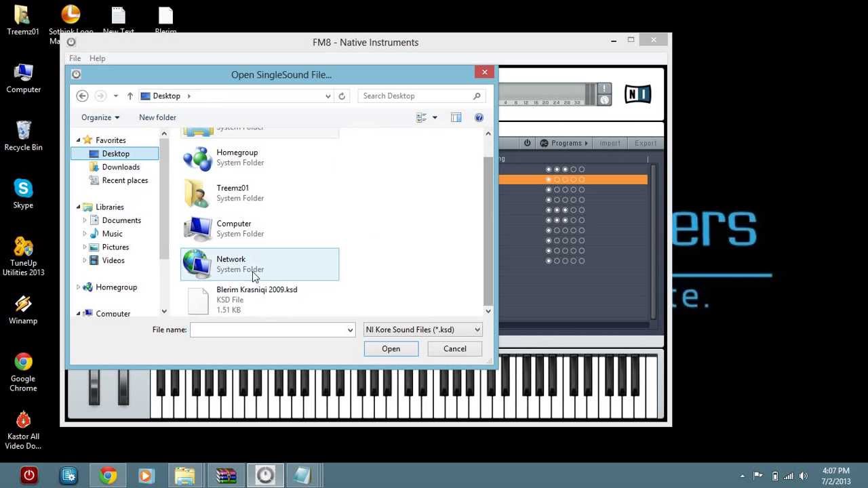Click FM8 power button next to Programs
The height and width of the screenshot is (488, 868).
pos(527,143)
